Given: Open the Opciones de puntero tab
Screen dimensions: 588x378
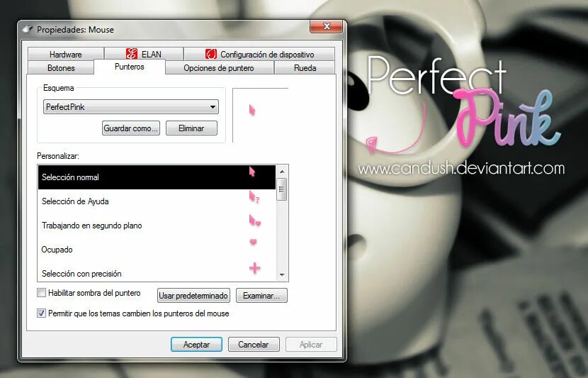Looking at the screenshot, I should pyautogui.click(x=219, y=68).
